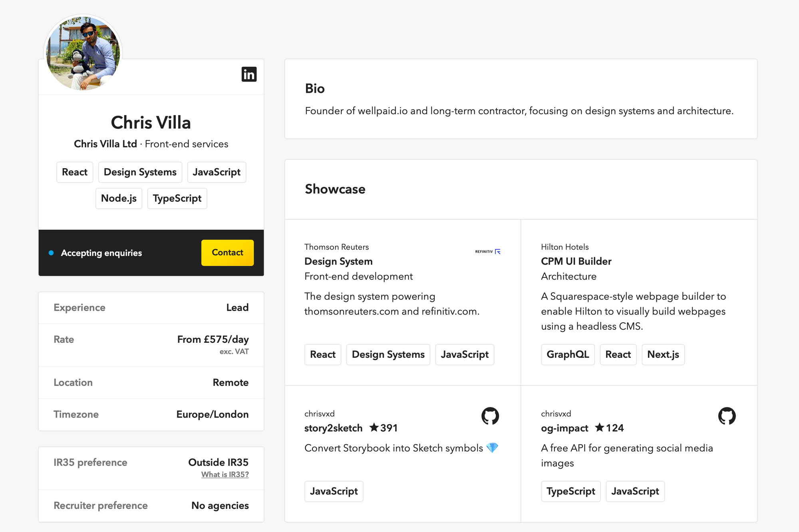The height and width of the screenshot is (532, 799).
Task: Open the og-impact project title
Action: point(564,428)
